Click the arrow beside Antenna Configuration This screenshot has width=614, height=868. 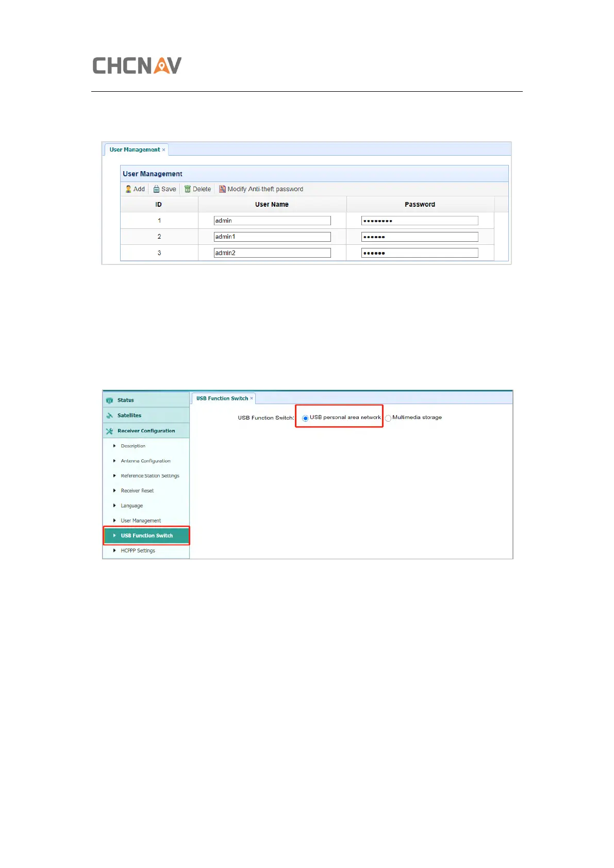pos(114,461)
